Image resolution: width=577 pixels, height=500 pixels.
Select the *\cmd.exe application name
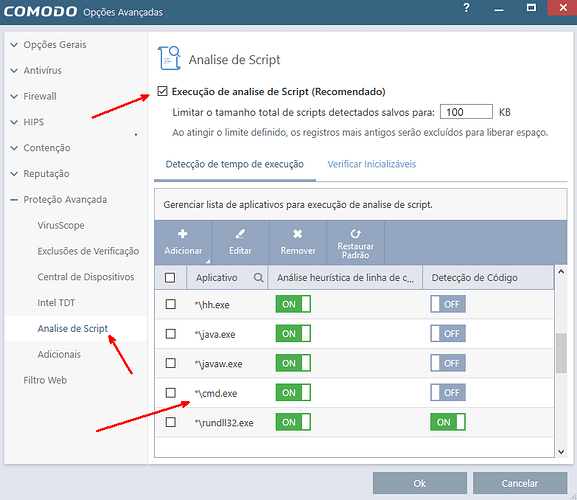click(x=216, y=393)
